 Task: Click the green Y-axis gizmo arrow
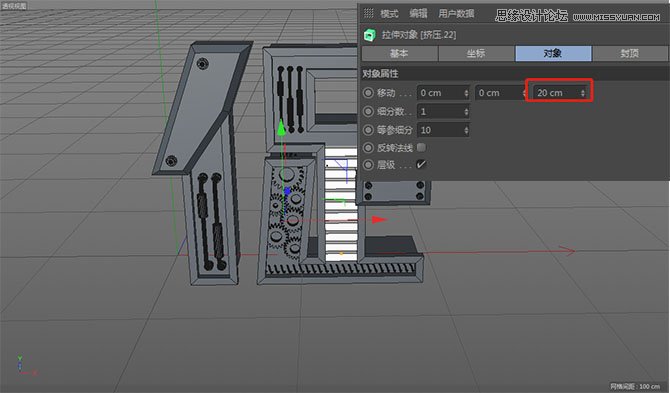pyautogui.click(x=281, y=127)
